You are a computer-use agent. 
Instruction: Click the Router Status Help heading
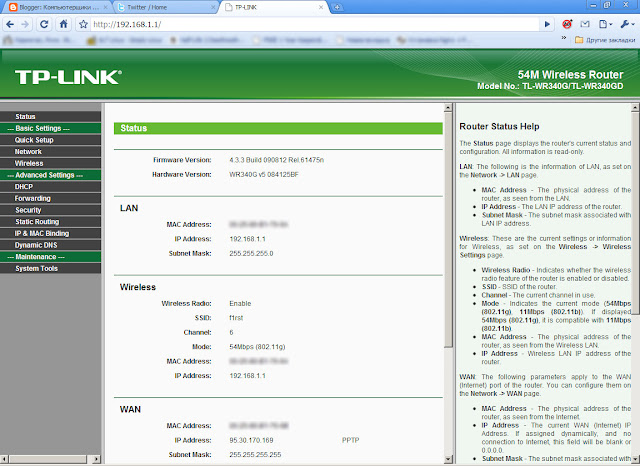click(x=499, y=126)
